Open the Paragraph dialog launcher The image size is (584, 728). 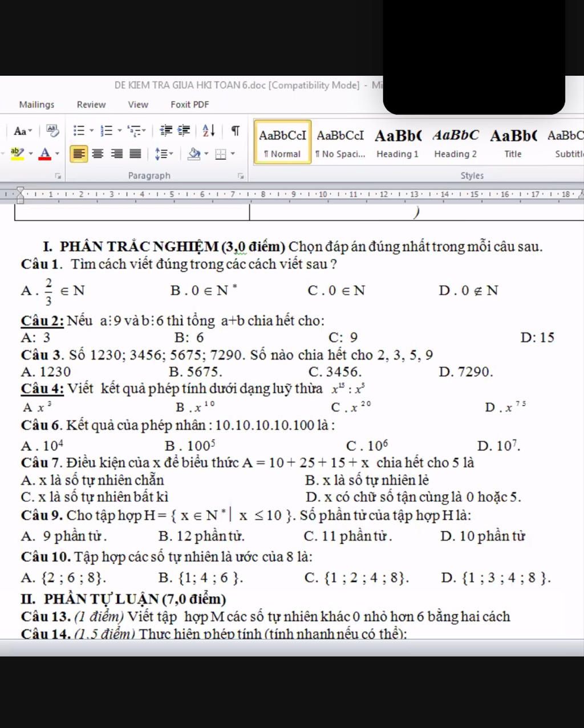pyautogui.click(x=241, y=176)
